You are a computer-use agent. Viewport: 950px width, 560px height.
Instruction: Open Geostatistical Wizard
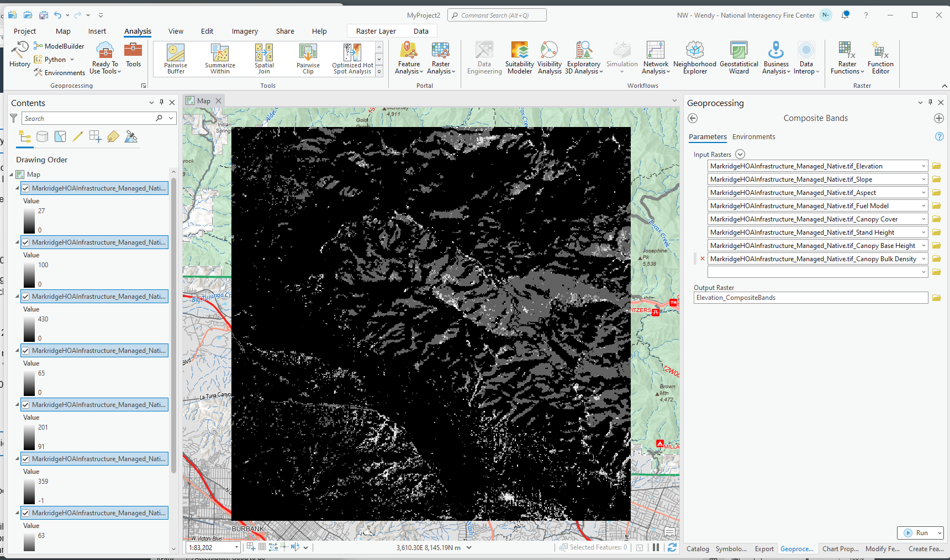tap(739, 58)
